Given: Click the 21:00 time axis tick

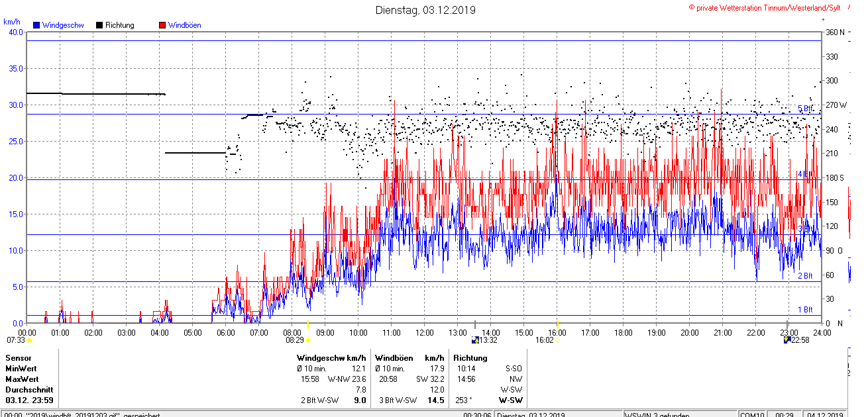Looking at the screenshot, I should [723, 333].
